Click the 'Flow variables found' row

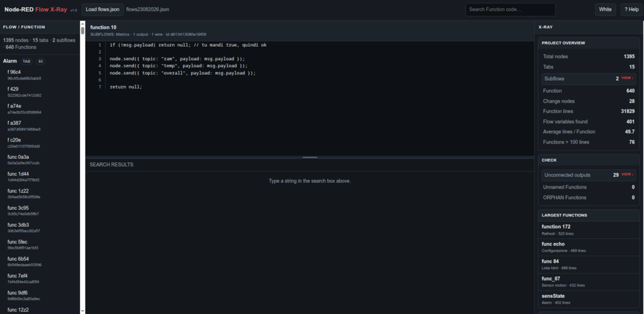(588, 121)
